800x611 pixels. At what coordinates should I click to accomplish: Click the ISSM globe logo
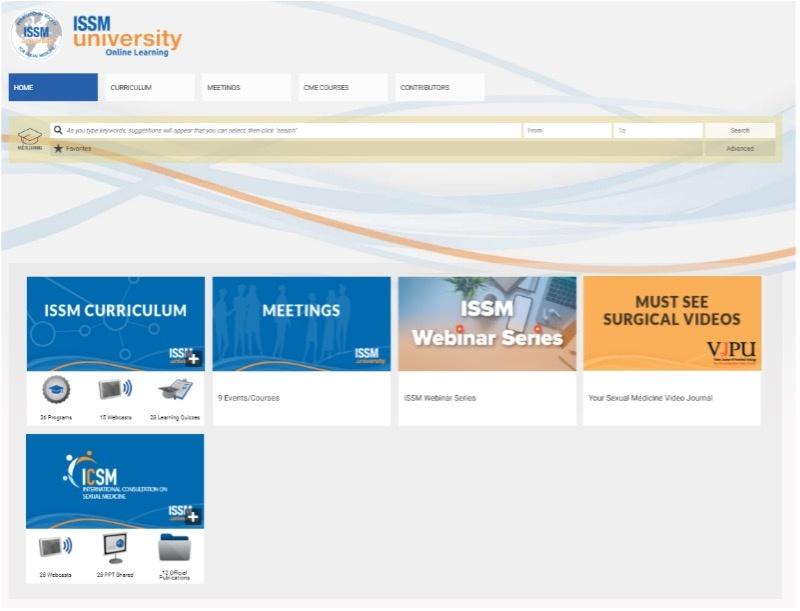tap(37, 34)
